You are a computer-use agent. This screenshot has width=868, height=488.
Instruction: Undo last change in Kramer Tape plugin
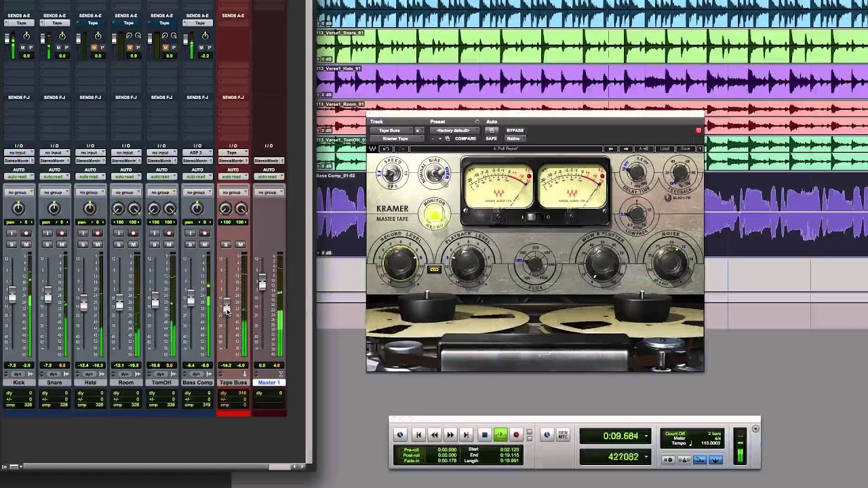tap(387, 148)
